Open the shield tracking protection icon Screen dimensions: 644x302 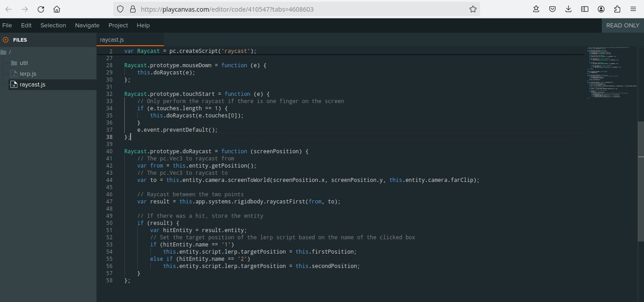(x=120, y=9)
